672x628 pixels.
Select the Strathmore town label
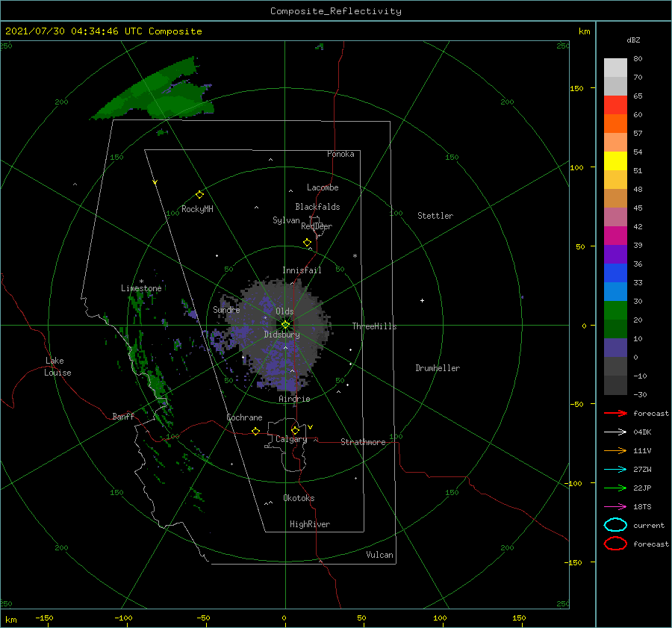tap(363, 442)
